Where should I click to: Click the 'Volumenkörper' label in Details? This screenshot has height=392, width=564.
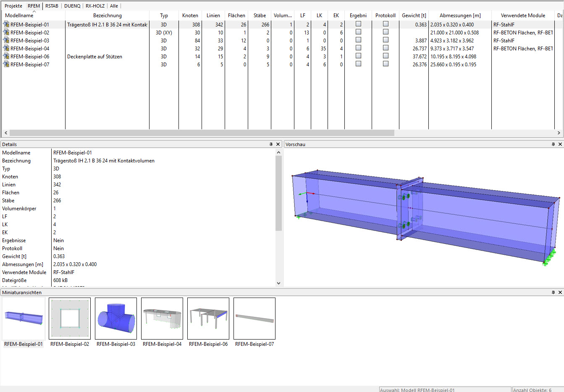point(19,208)
